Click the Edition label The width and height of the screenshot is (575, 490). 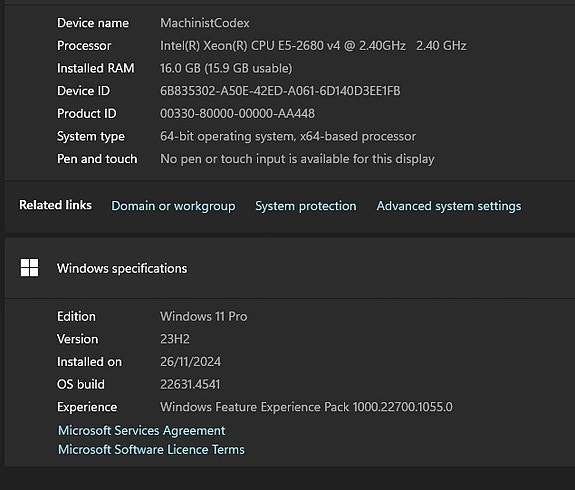[x=76, y=317]
